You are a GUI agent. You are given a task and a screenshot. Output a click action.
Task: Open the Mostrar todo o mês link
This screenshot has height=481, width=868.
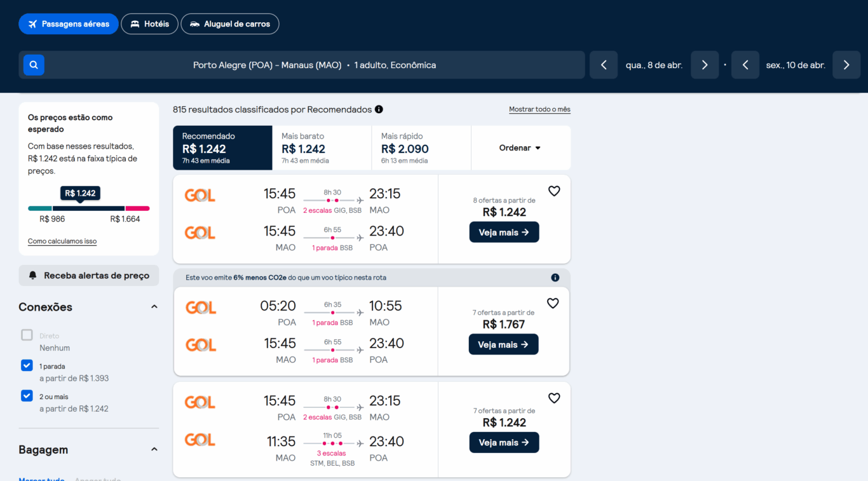tap(539, 109)
